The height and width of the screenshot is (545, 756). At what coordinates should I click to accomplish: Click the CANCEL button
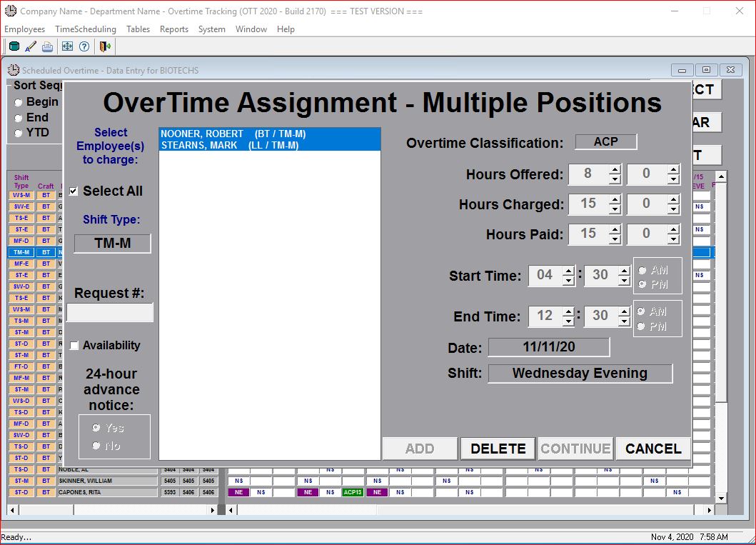652,449
